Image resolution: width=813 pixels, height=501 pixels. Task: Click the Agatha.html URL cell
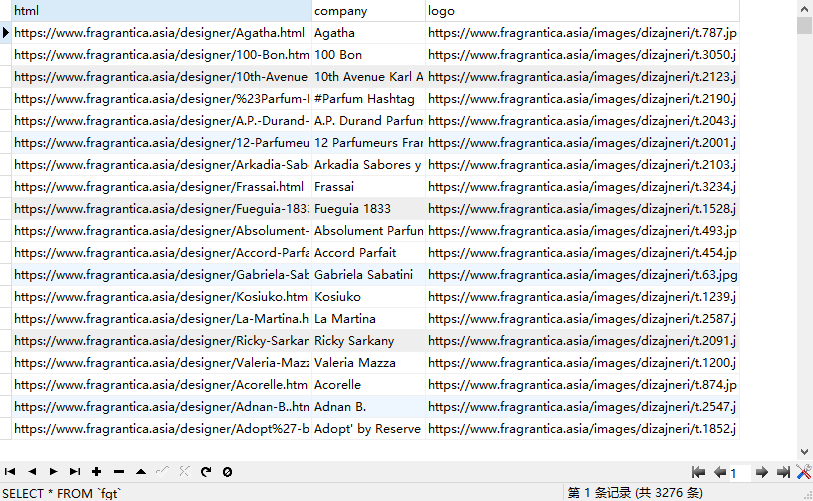click(161, 33)
